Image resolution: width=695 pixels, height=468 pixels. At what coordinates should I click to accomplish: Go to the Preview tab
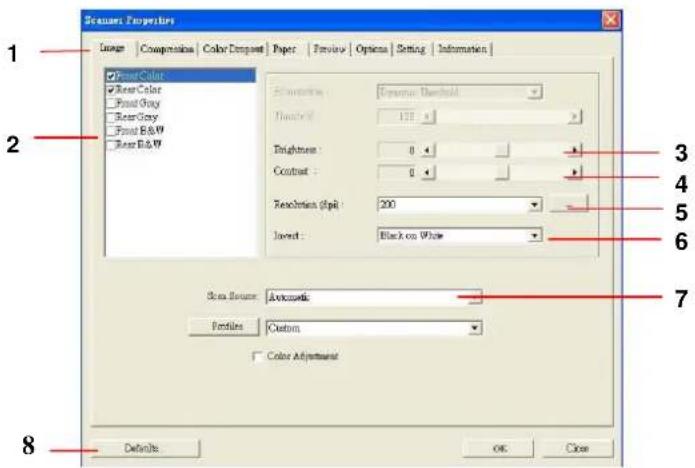click(x=329, y=49)
